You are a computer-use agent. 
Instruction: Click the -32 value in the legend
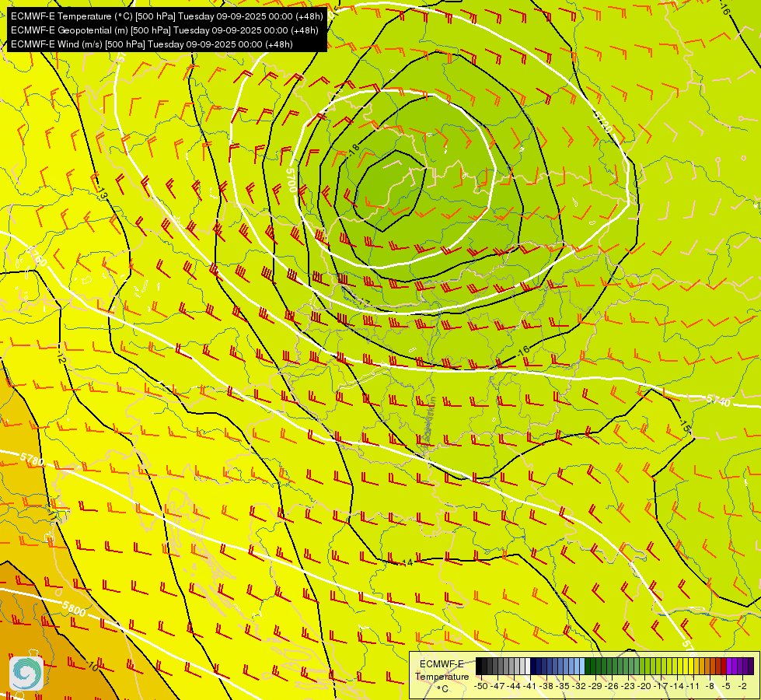579,686
